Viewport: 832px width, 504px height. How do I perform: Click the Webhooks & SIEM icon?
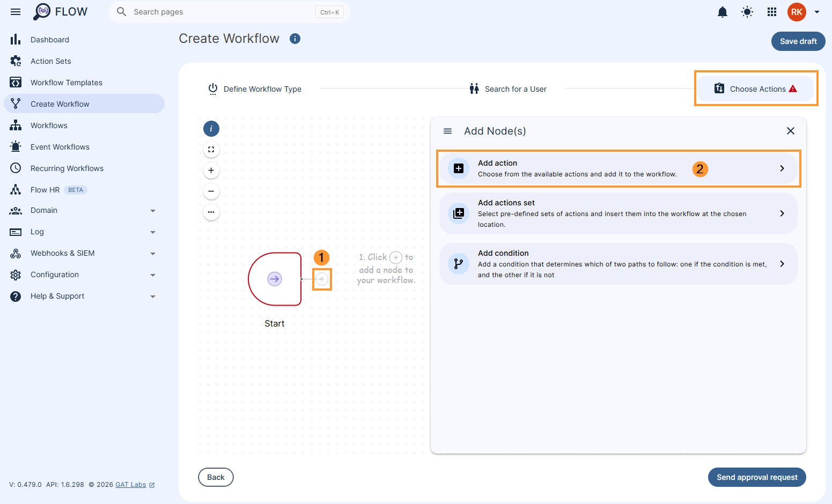tap(16, 253)
